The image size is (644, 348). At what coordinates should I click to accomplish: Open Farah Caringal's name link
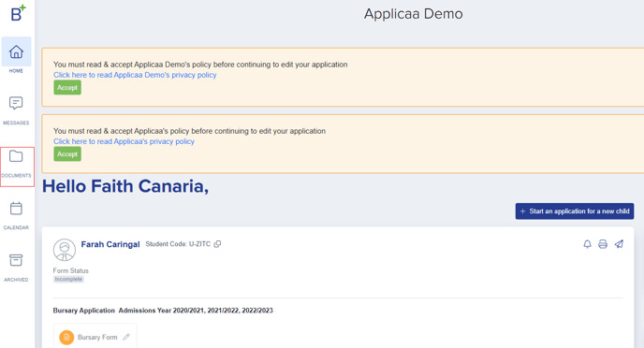(110, 244)
